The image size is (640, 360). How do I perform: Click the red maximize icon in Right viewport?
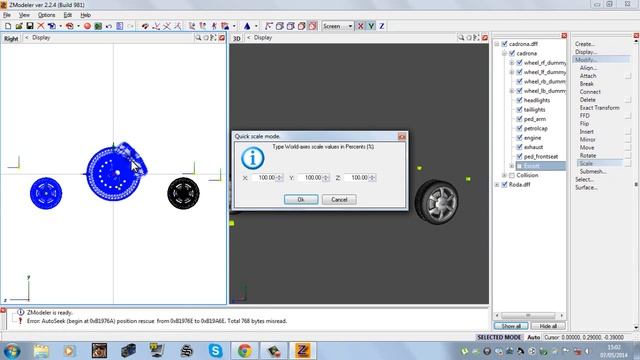[222, 38]
